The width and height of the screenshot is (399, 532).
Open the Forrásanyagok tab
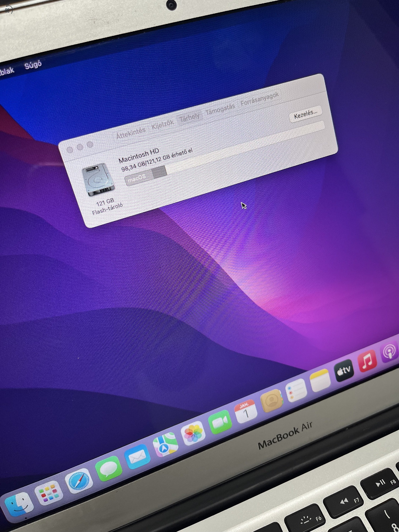260,99
